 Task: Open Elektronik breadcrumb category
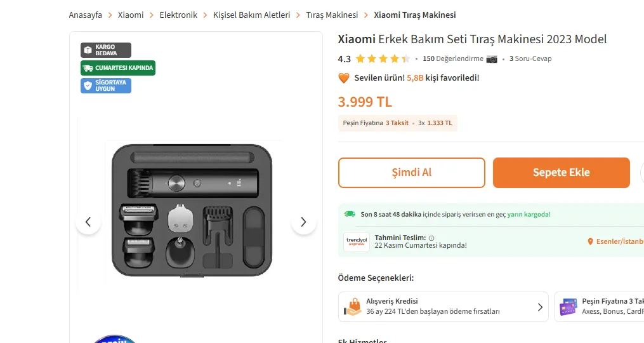point(178,15)
